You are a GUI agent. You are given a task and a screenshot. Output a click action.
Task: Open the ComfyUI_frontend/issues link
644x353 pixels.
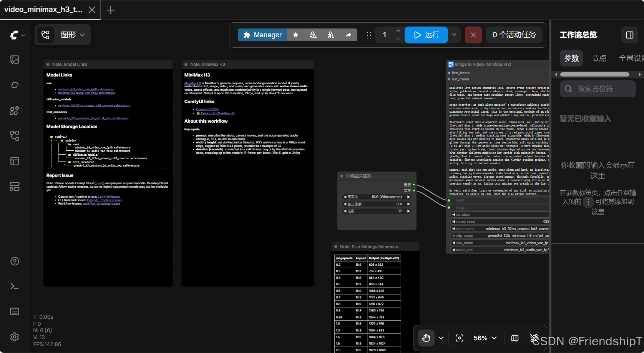[x=105, y=200]
